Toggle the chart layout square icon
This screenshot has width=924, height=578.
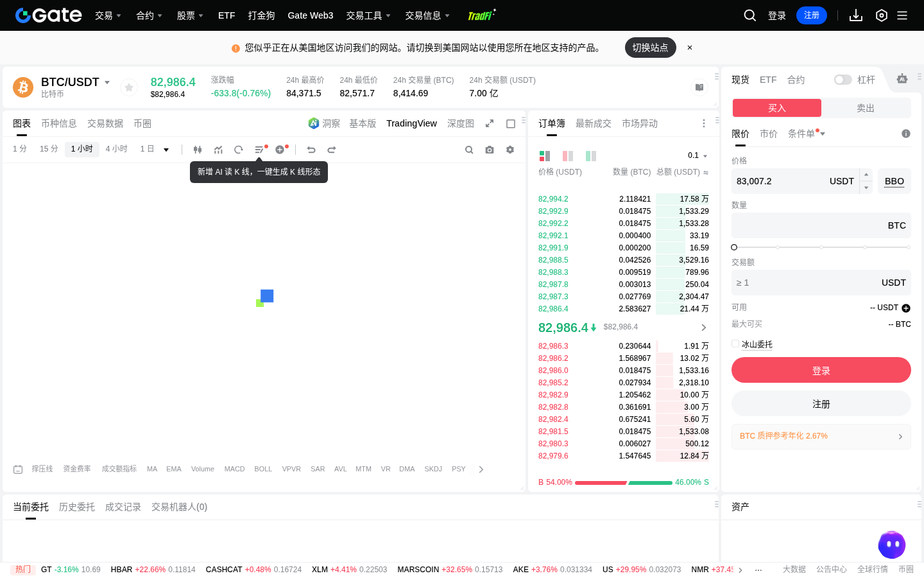[x=511, y=123]
